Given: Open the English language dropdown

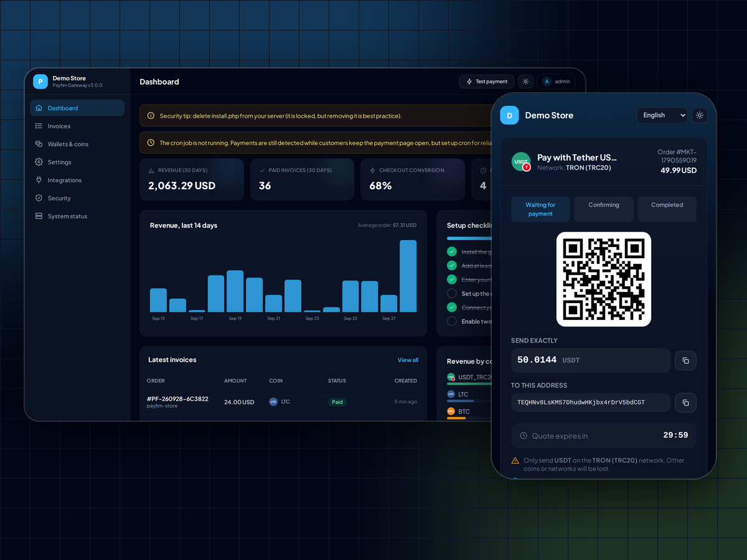Looking at the screenshot, I should pyautogui.click(x=662, y=115).
